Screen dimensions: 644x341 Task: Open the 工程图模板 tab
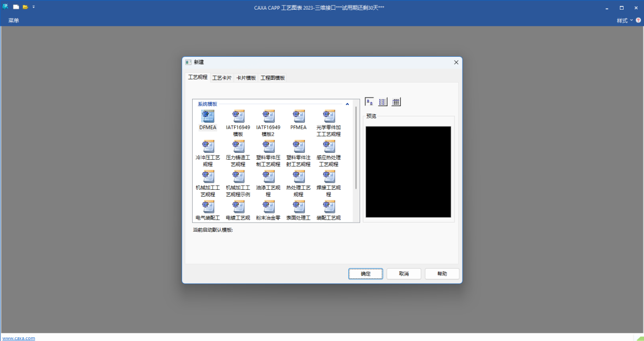pyautogui.click(x=273, y=78)
